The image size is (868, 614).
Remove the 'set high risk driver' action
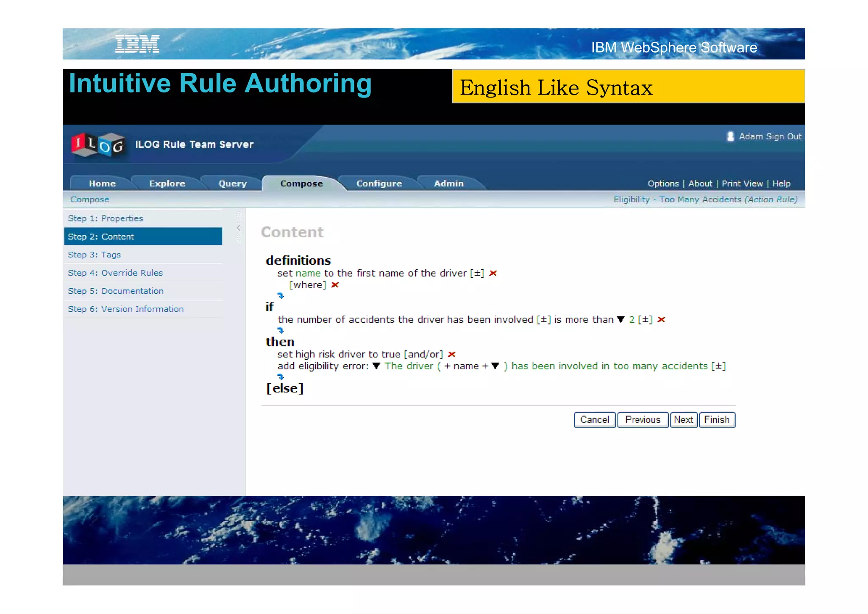pos(452,354)
